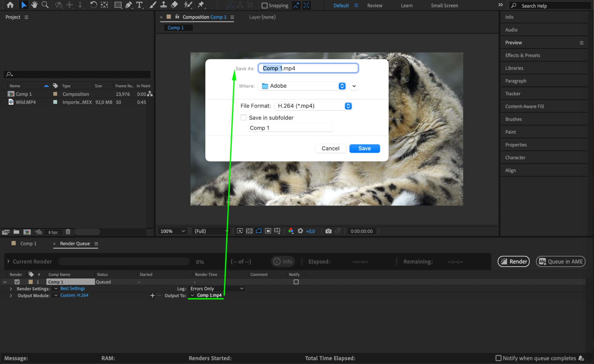Viewport: 594px width, 364px height.
Task: Select the Type tool
Action: point(139,5)
